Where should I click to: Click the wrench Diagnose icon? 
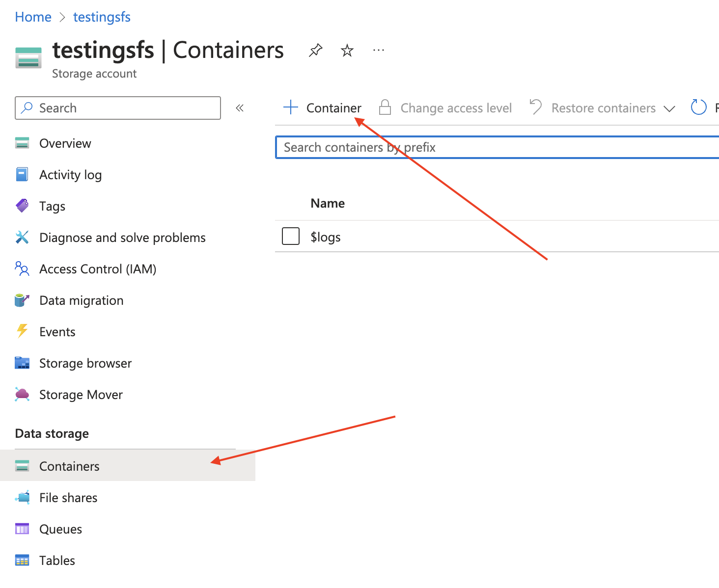pos(22,237)
